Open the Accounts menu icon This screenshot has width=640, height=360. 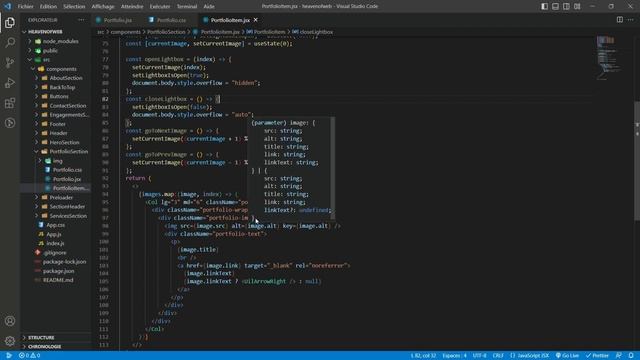pyautogui.click(x=10, y=321)
